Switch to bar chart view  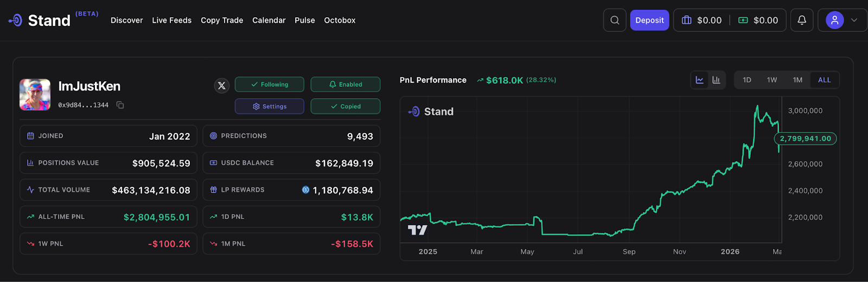pos(716,80)
